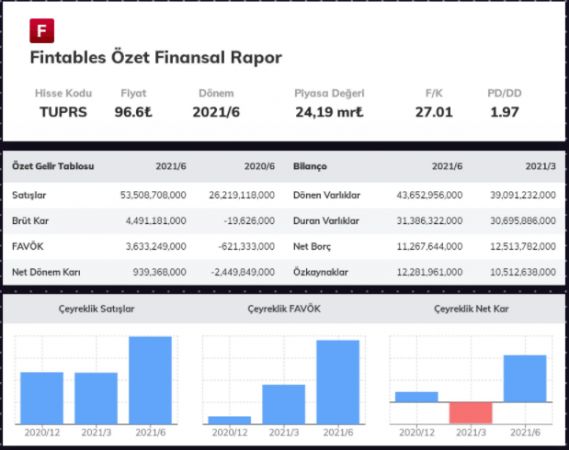The image size is (569, 450).
Task: Click the 2021/3 axis label under Net Kar chart
Action: (x=471, y=433)
